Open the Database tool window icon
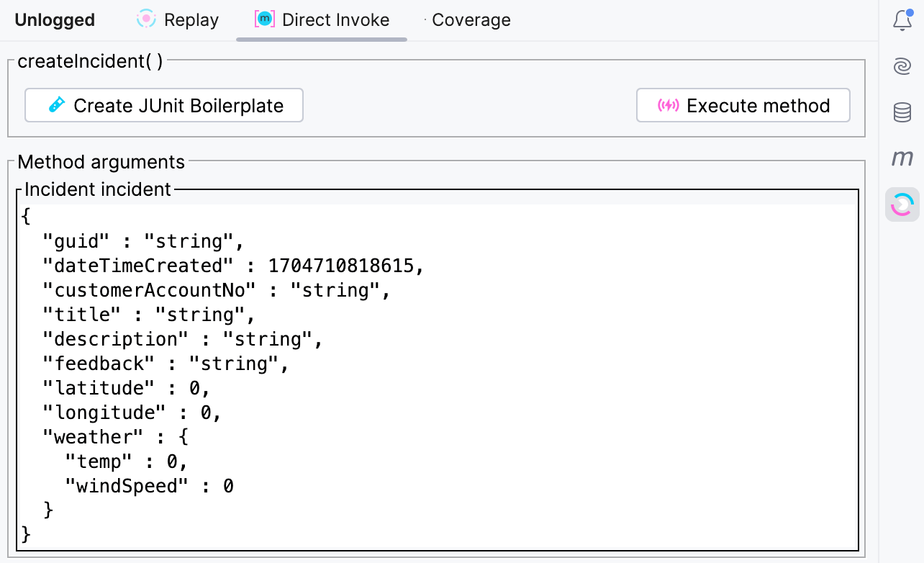 pos(902,112)
